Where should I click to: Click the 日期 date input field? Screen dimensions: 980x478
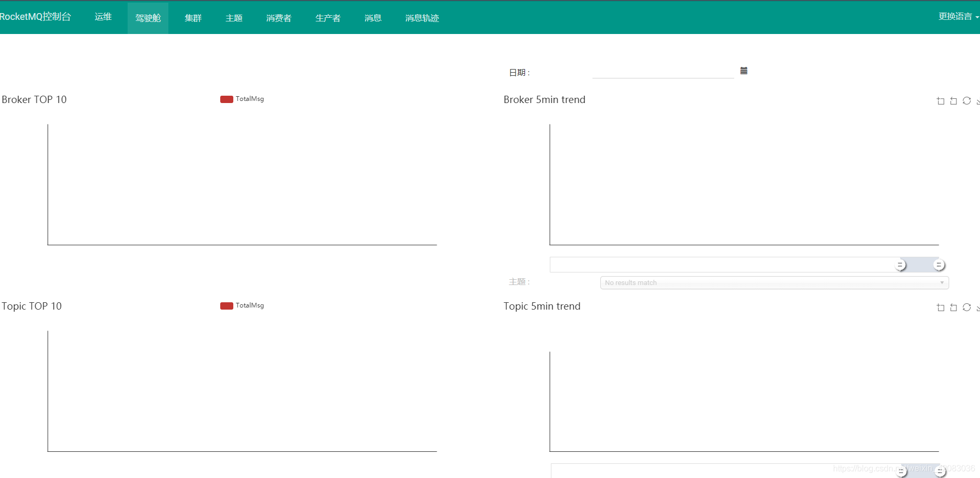[663, 72]
